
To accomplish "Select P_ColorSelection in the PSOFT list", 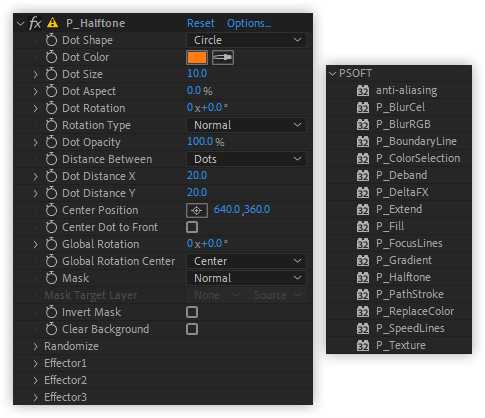I will tap(418, 158).
